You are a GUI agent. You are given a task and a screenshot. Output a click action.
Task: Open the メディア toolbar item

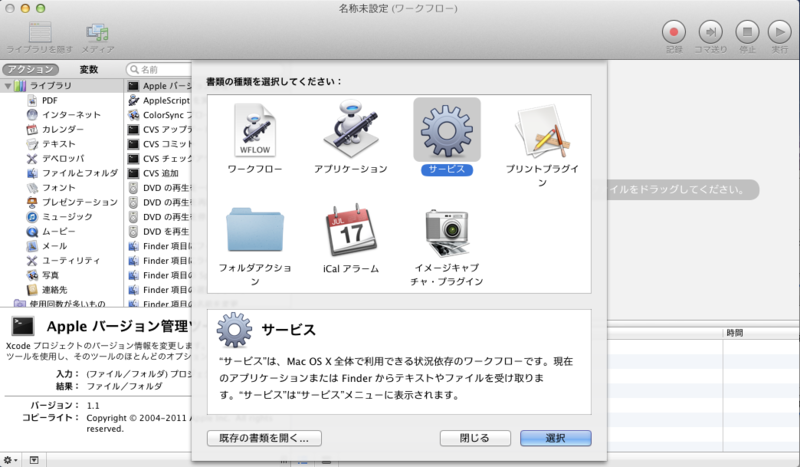pos(97,38)
